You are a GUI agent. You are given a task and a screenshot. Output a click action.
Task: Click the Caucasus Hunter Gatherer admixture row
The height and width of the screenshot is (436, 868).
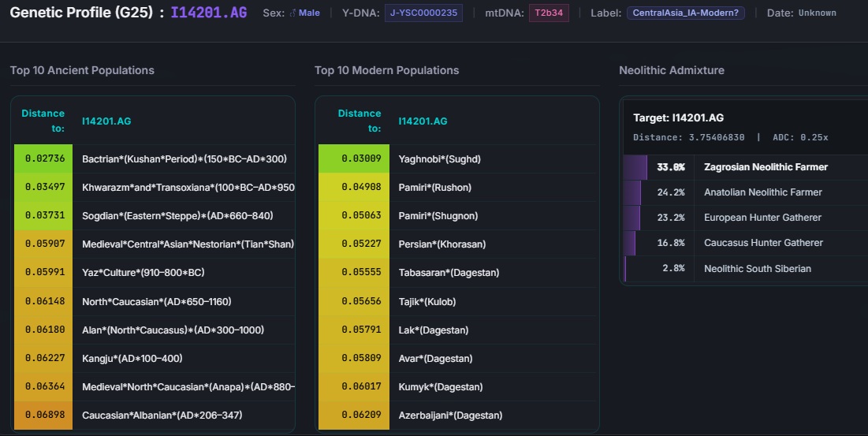point(745,243)
